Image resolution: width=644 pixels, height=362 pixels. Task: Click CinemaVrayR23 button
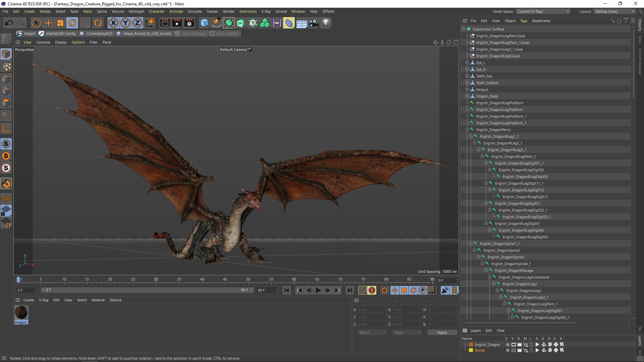pyautogui.click(x=96, y=34)
